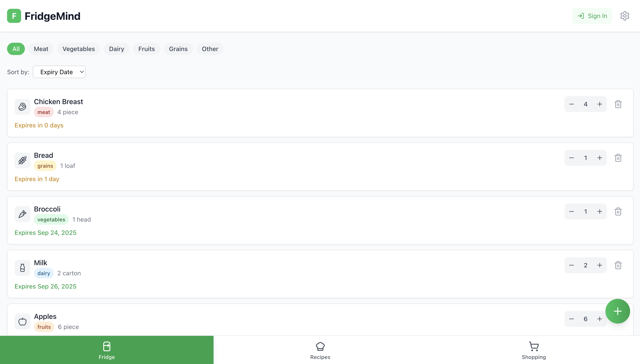Delete Milk from the fridge list

(x=618, y=265)
